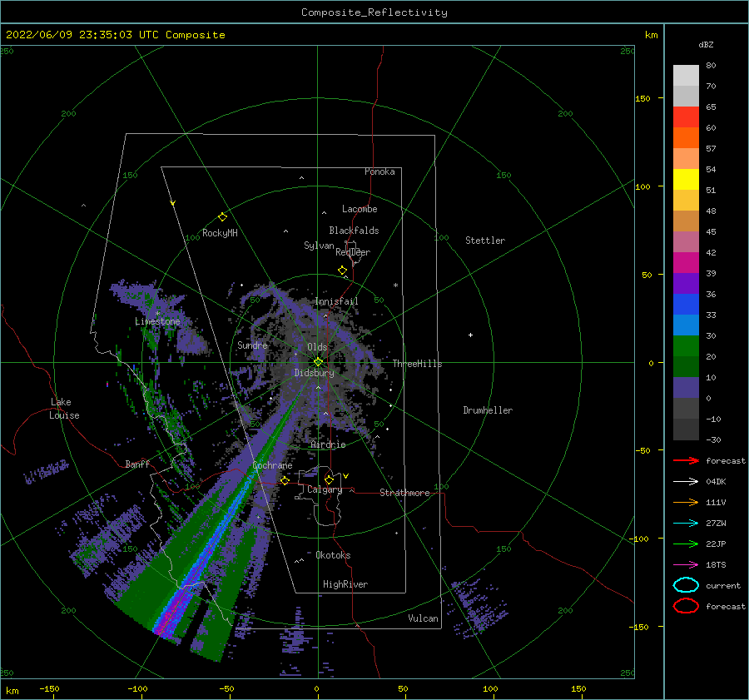
Task: Click the Calgary city label
Action: [325, 489]
